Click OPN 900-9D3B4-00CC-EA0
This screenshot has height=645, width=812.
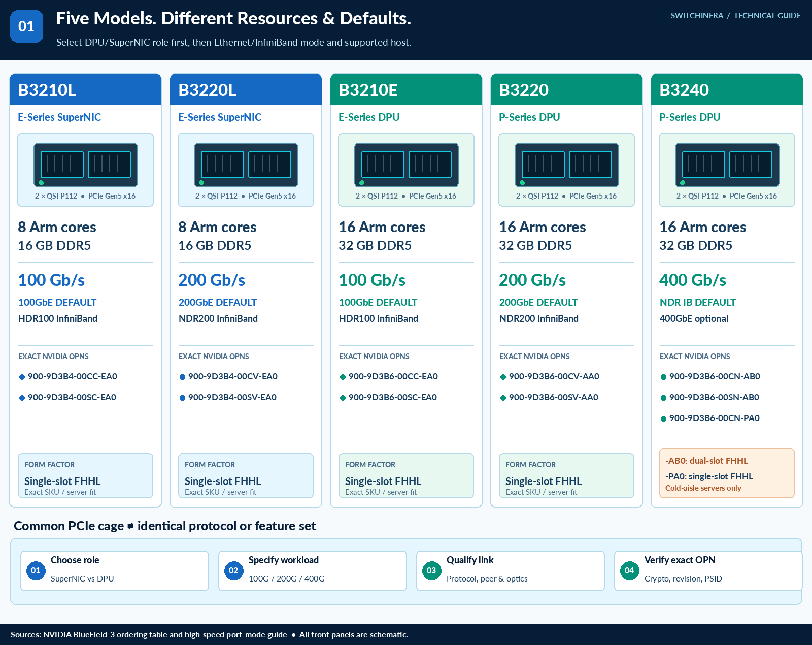pyautogui.click(x=73, y=376)
